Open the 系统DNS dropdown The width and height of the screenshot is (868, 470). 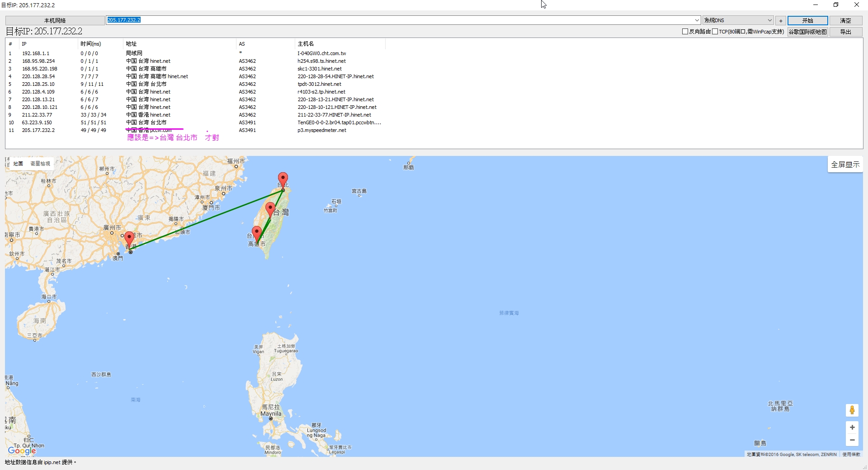738,20
